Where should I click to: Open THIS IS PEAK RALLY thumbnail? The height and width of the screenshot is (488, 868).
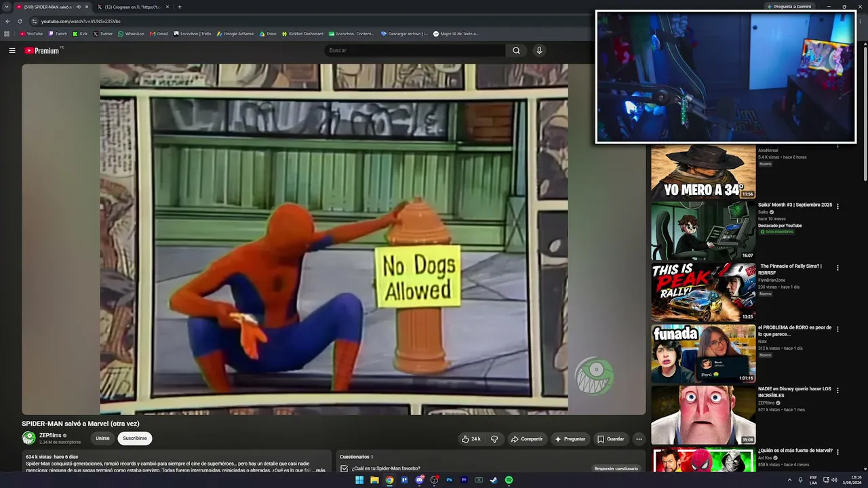(x=703, y=292)
